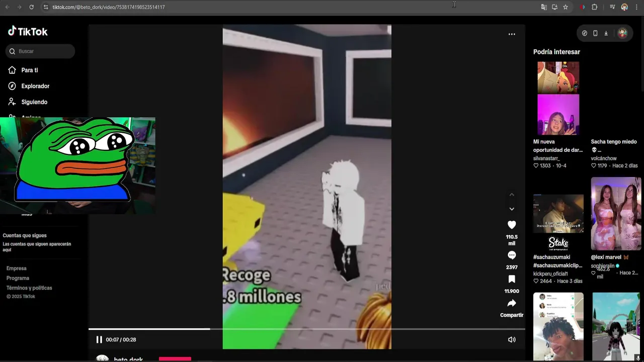Open two girls video thumbnail

coord(616,214)
